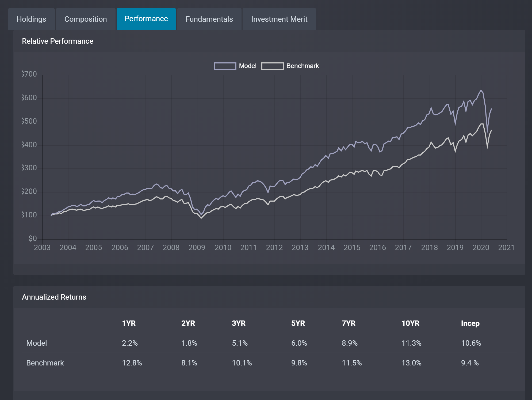Click the Annualized Returns heading

tap(54, 297)
